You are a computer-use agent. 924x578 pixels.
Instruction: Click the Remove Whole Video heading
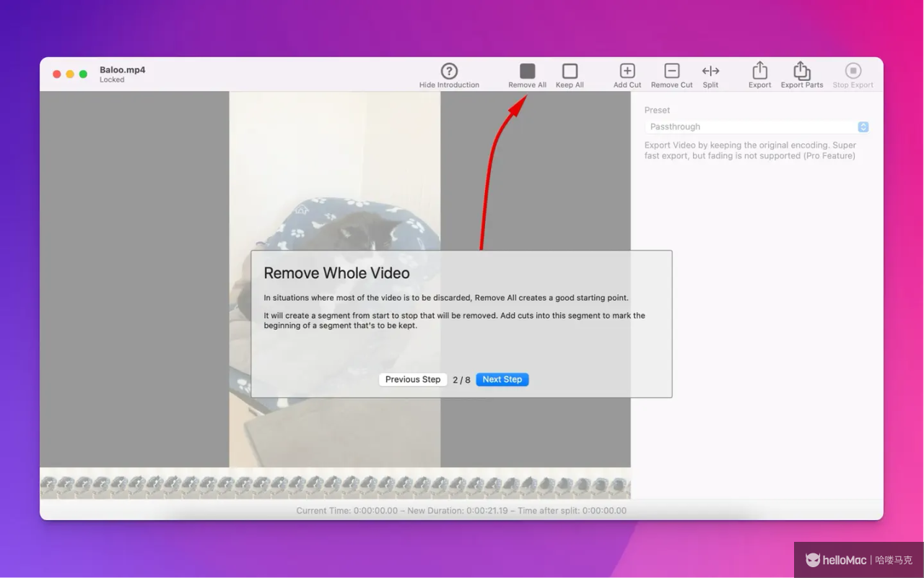click(x=336, y=273)
